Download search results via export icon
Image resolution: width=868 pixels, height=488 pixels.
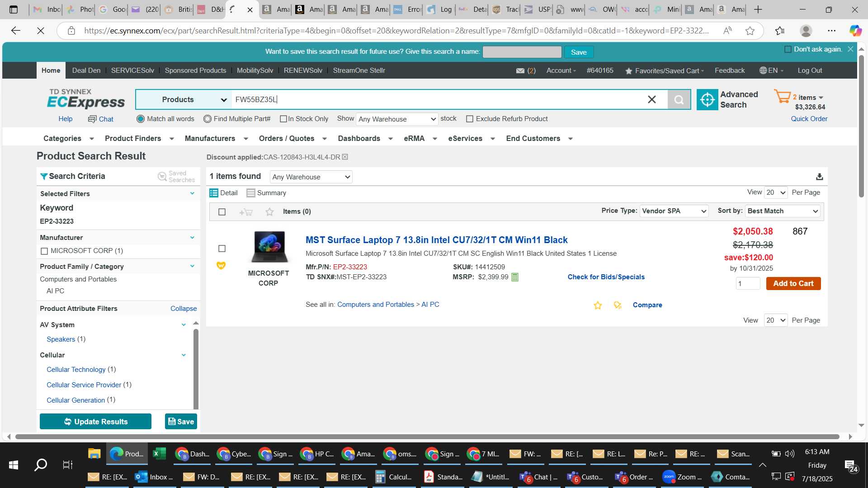coord(819,177)
